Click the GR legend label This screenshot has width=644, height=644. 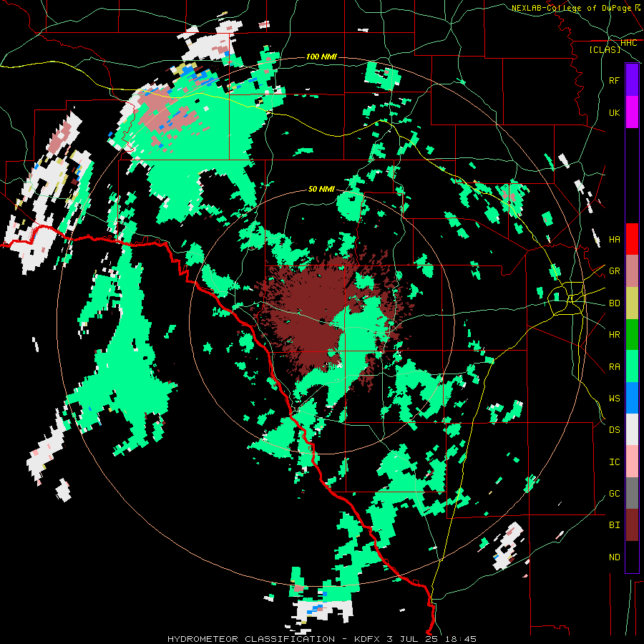(x=615, y=271)
